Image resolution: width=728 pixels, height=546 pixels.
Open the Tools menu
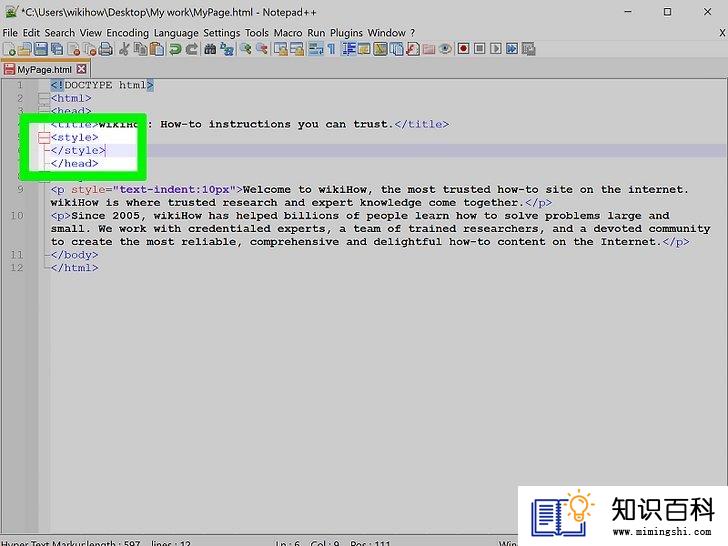point(257,33)
